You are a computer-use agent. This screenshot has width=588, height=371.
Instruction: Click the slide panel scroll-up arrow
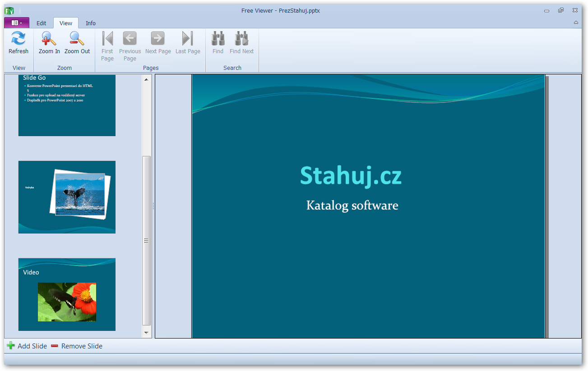[146, 79]
